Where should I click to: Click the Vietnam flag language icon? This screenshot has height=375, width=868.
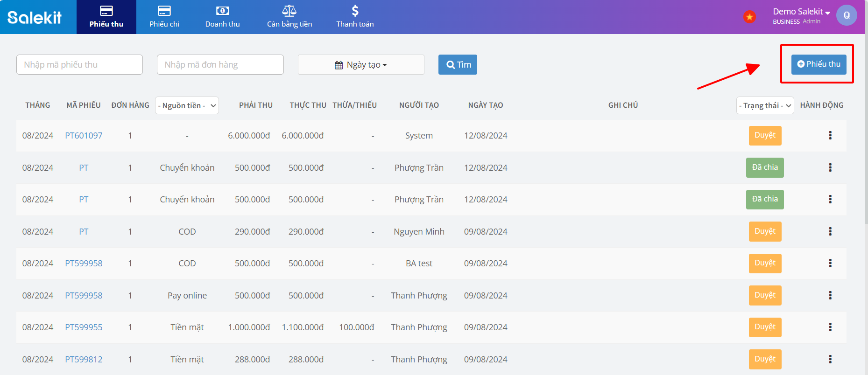(749, 17)
